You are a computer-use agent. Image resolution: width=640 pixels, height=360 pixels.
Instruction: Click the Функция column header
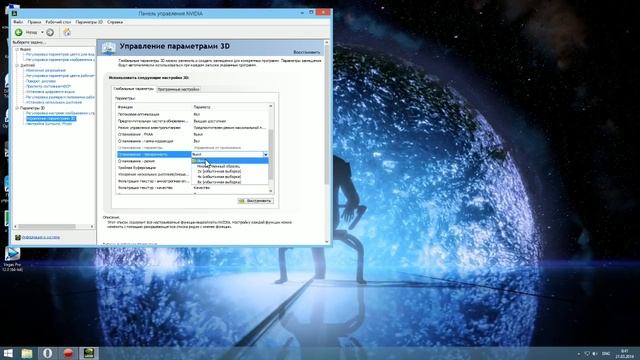(x=154, y=107)
